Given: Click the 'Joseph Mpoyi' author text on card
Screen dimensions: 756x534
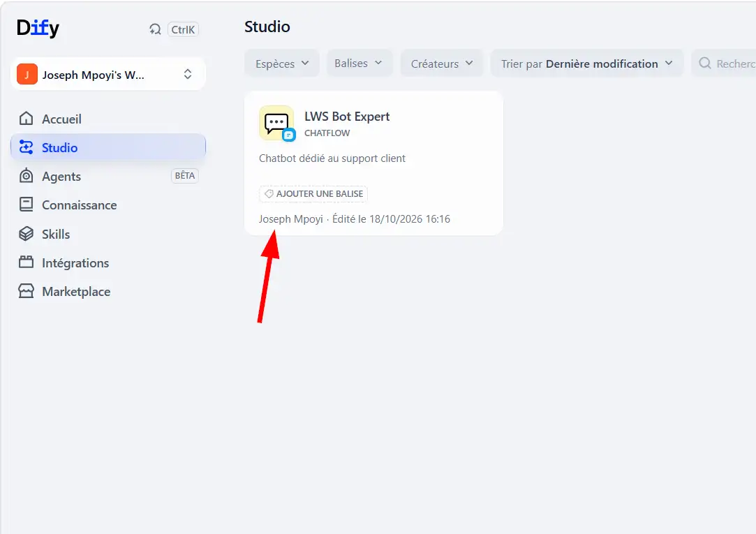Looking at the screenshot, I should (290, 218).
